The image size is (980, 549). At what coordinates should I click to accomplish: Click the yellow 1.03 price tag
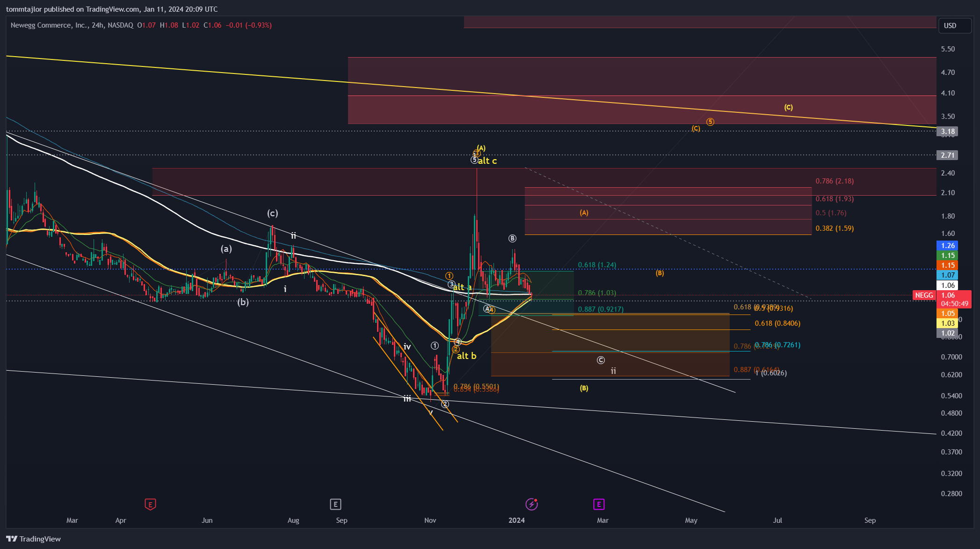(948, 323)
